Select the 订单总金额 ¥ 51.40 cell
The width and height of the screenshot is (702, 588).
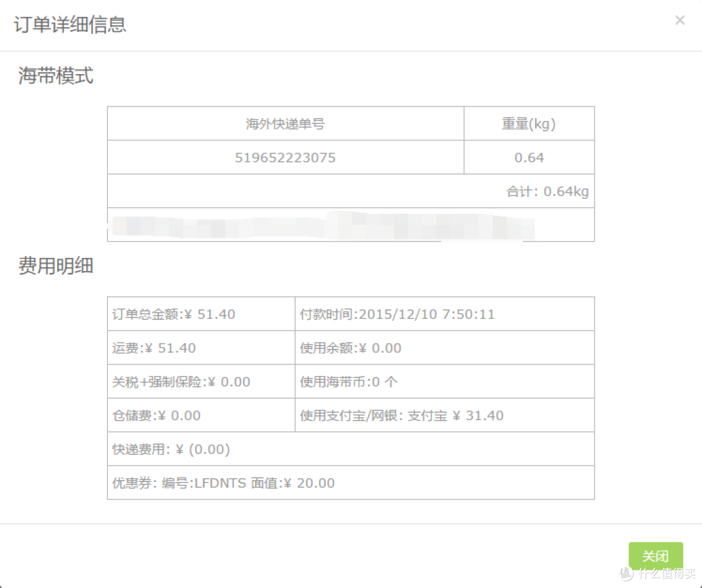(201, 314)
